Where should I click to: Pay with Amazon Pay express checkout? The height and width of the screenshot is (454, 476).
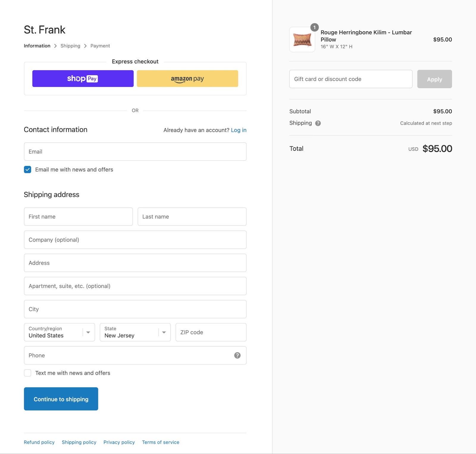pyautogui.click(x=187, y=78)
